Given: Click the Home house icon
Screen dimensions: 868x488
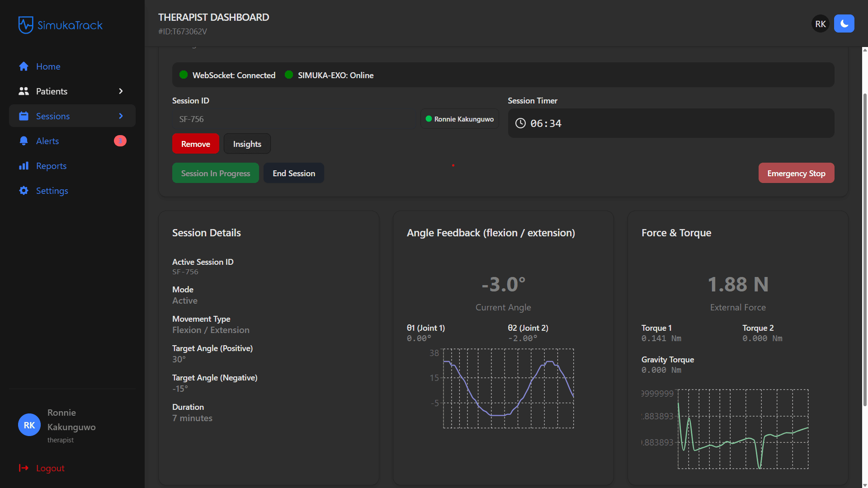Looking at the screenshot, I should [x=24, y=66].
